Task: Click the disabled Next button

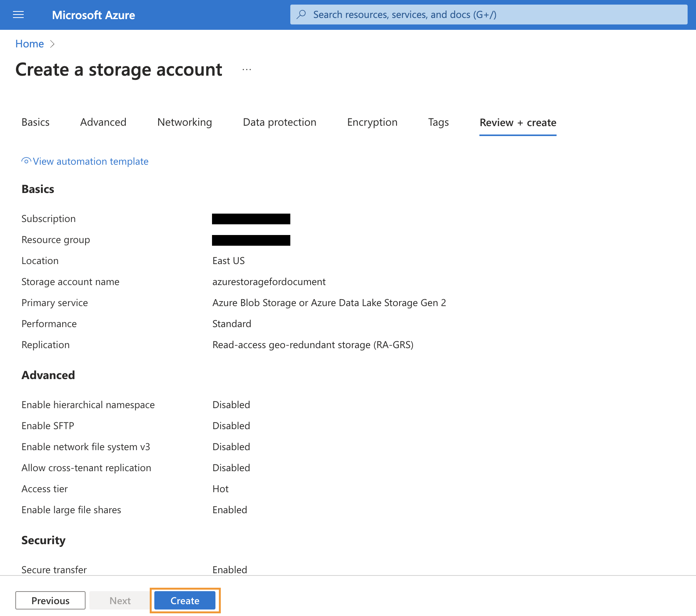Action: tap(120, 600)
